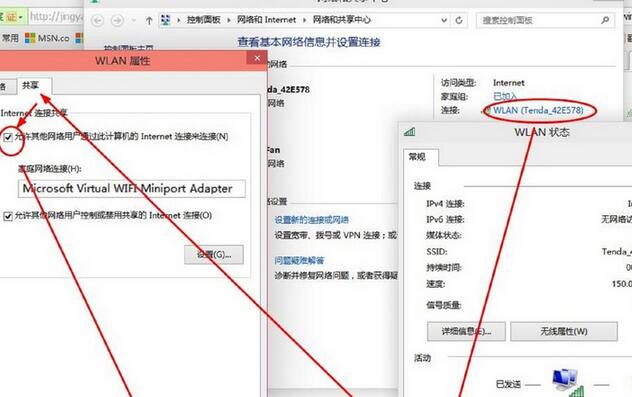Toggle allow other users to connect checkbox
The image size is (632, 397).
click(8, 137)
